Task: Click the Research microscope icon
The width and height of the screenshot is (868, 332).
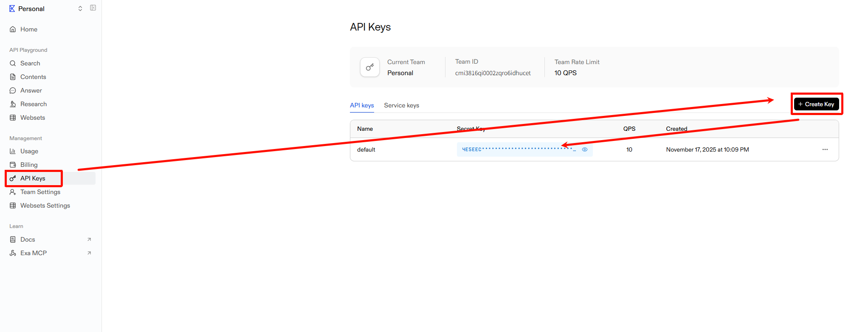Action: tap(13, 104)
